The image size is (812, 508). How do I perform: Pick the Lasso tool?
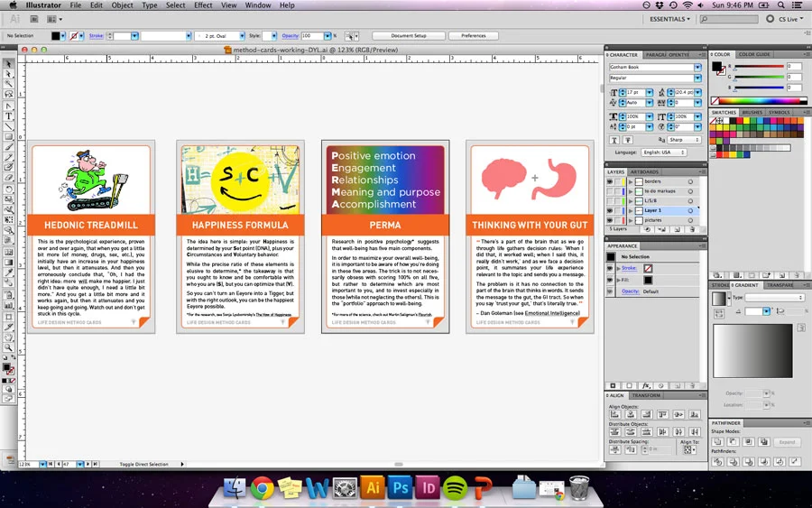(x=8, y=94)
